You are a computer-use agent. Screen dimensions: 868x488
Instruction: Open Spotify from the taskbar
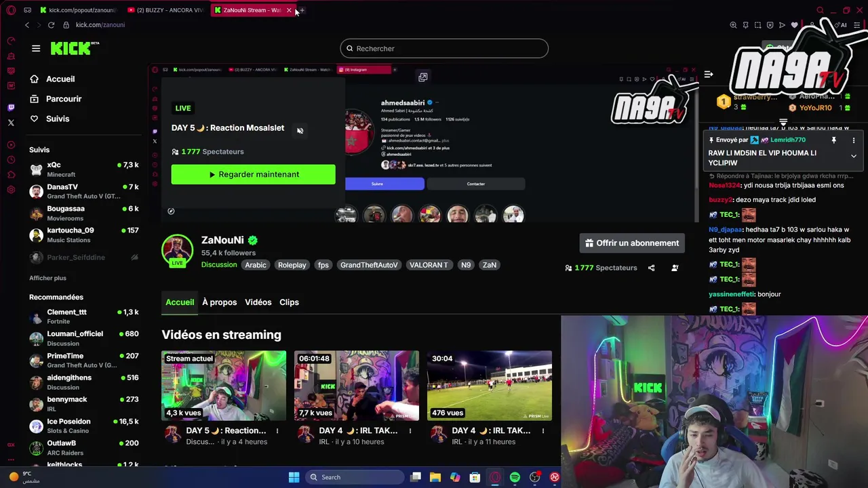(x=515, y=477)
